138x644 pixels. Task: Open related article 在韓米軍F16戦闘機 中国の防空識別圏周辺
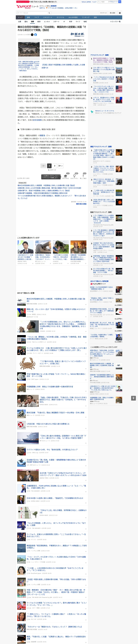point(42,193)
